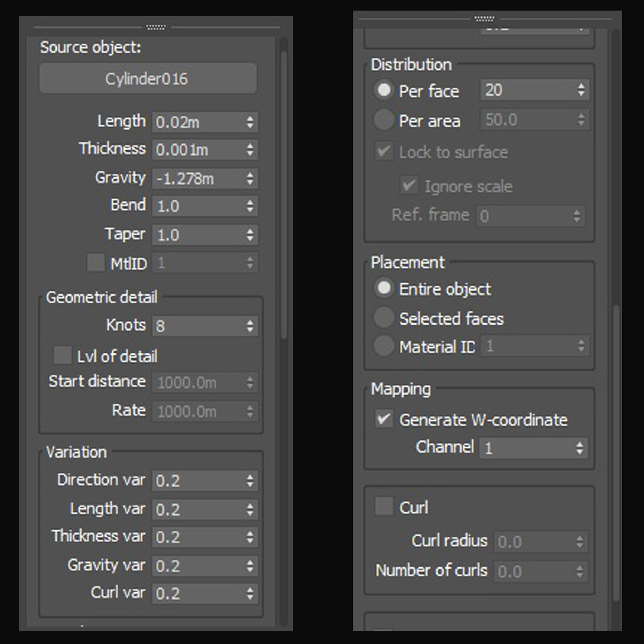Click the Length spinner arrows
The width and height of the screenshot is (644, 644).
point(250,122)
